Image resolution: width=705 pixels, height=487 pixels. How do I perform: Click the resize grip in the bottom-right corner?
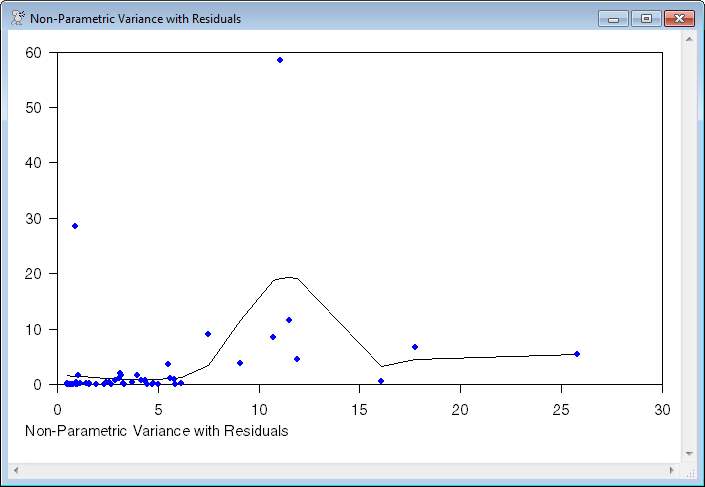688,470
